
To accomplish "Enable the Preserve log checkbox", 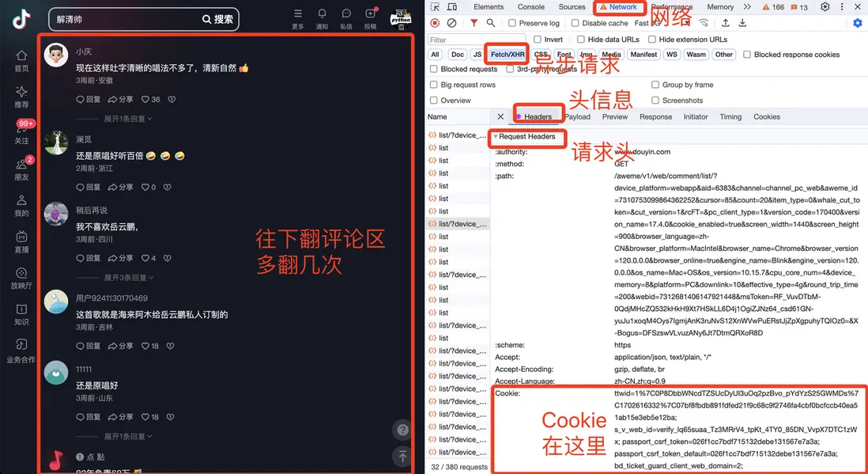I will click(512, 22).
